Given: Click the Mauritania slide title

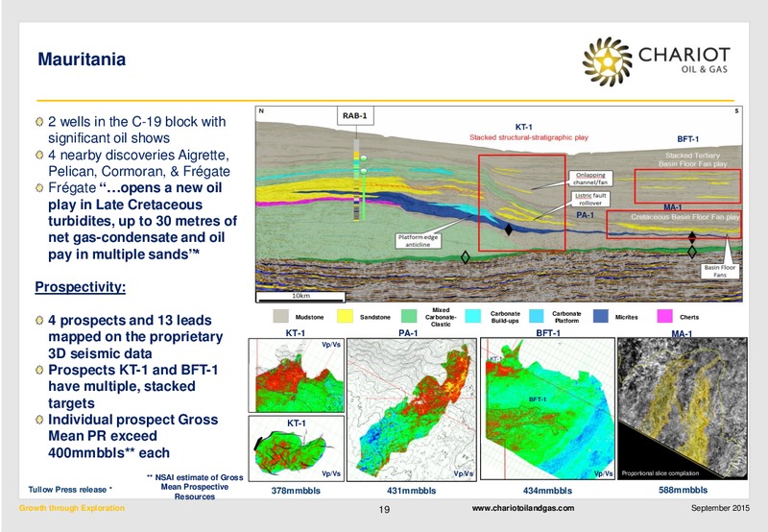Looking at the screenshot, I should click(82, 60).
